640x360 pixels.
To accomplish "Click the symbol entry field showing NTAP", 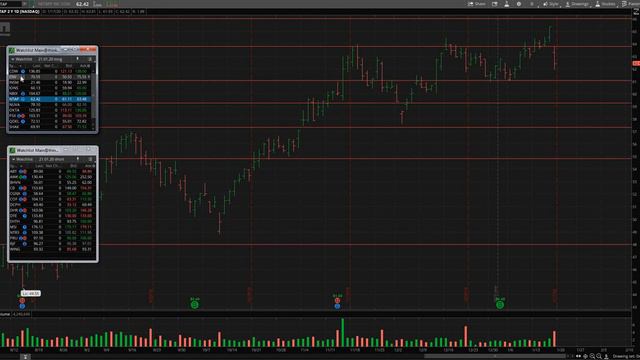I will (11, 4).
